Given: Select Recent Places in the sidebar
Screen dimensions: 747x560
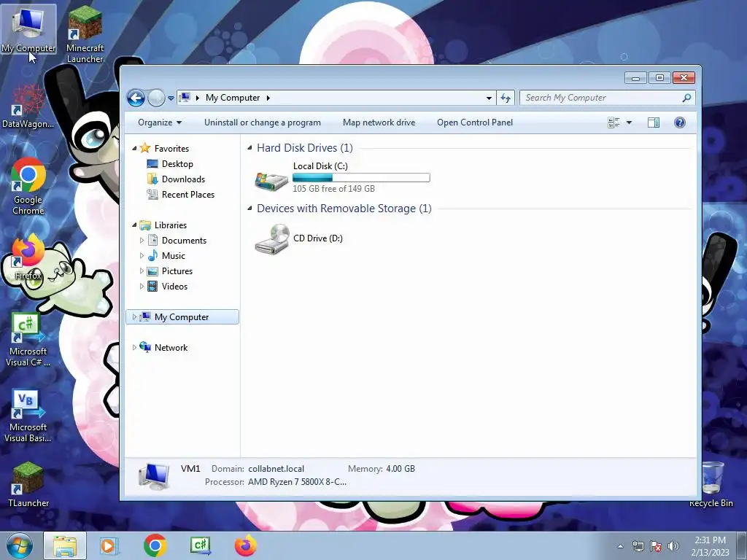Looking at the screenshot, I should pyautogui.click(x=187, y=194).
